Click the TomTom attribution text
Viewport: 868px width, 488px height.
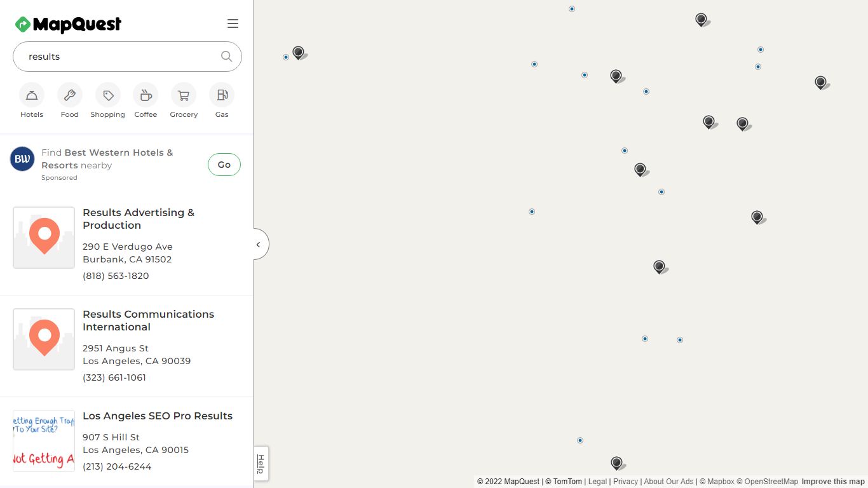click(x=564, y=482)
